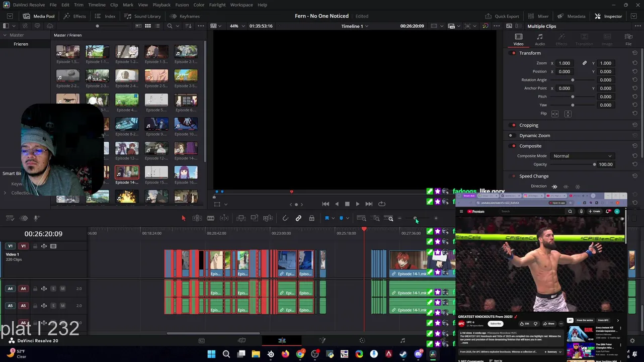The height and width of the screenshot is (362, 644).
Task: Select the arrow Selection Mode tool
Action: [183, 218]
